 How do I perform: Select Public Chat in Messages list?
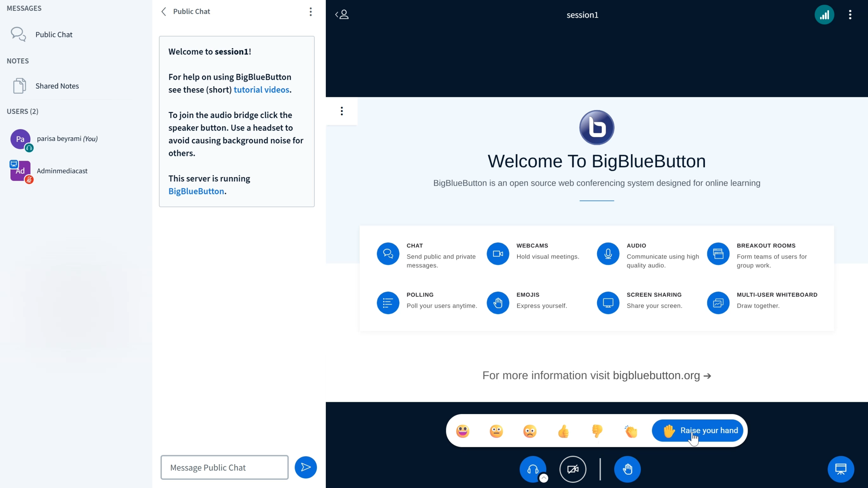(x=54, y=34)
